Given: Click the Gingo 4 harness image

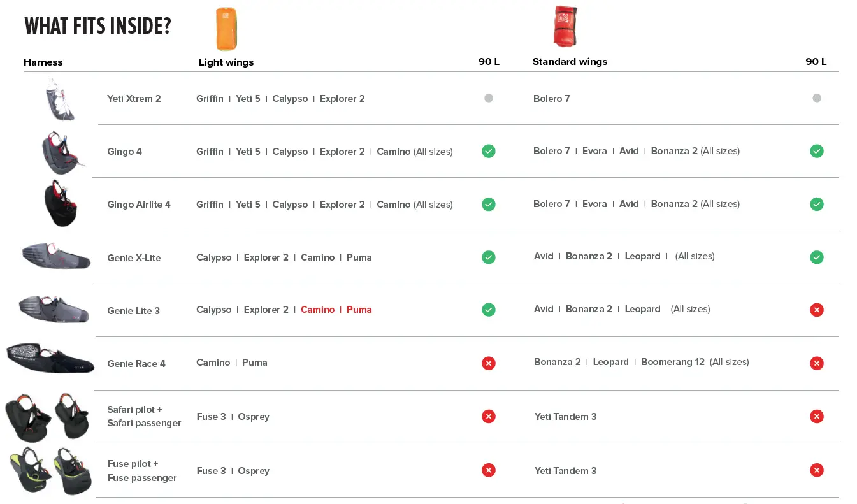Looking at the screenshot, I should click(61, 152).
